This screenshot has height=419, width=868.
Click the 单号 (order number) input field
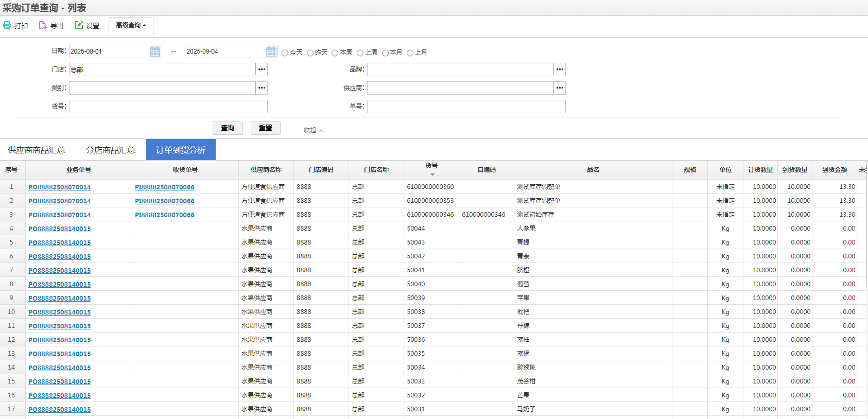coord(466,107)
